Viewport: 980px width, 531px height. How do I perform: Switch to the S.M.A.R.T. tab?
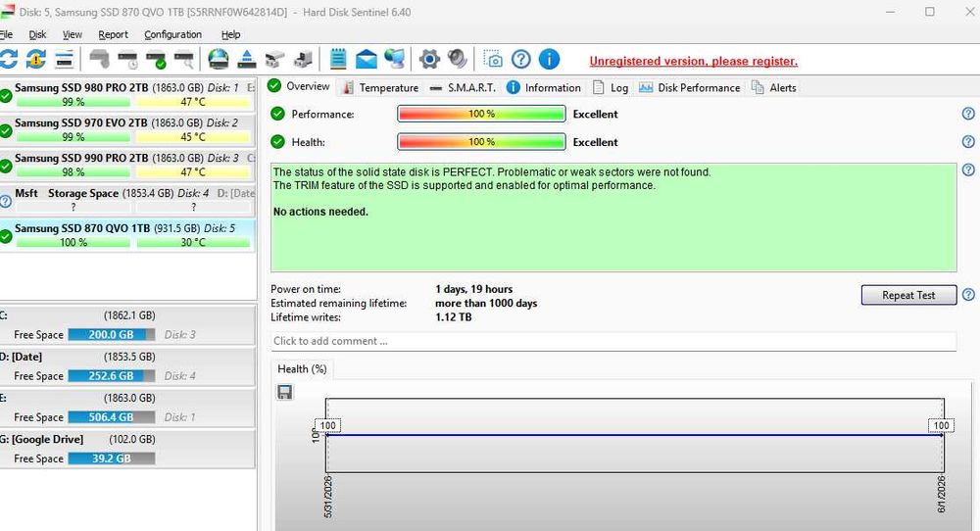pos(464,87)
